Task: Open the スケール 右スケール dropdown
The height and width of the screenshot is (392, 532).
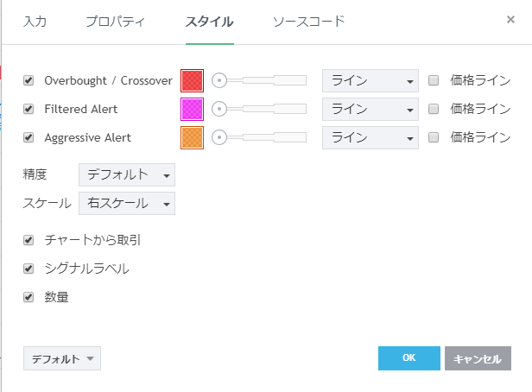Action: (x=126, y=203)
